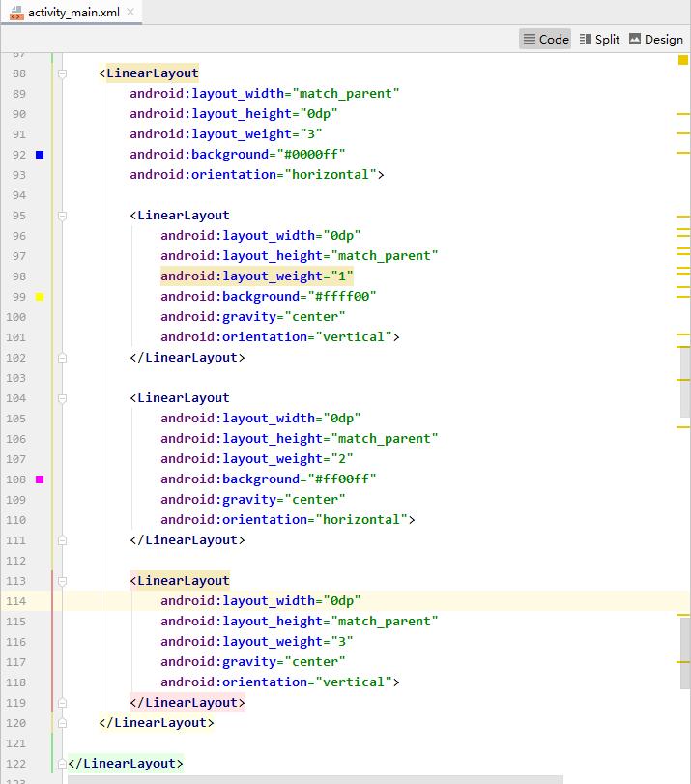Click the activity_main.xml file icon
The image size is (691, 784).
click(16, 13)
